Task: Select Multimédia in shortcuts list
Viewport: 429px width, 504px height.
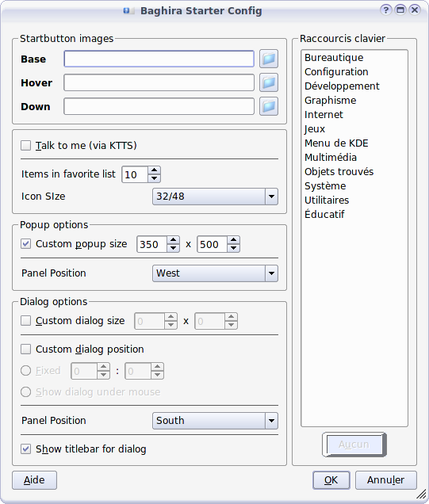Action: pos(331,158)
